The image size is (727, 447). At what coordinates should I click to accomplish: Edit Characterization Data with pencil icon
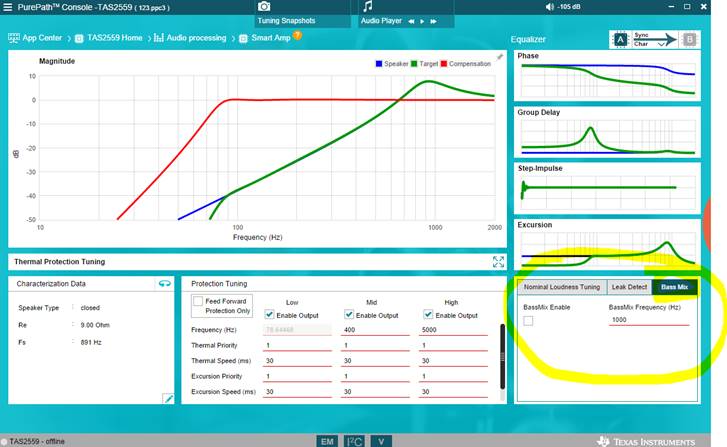[x=168, y=398]
